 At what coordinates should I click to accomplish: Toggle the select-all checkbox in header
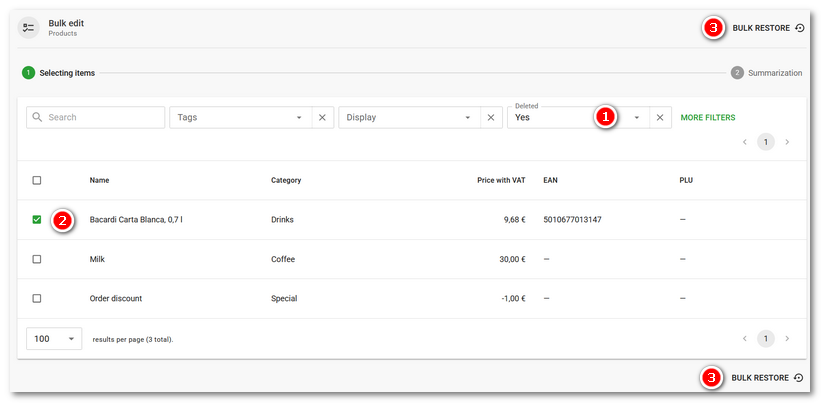pyautogui.click(x=37, y=180)
